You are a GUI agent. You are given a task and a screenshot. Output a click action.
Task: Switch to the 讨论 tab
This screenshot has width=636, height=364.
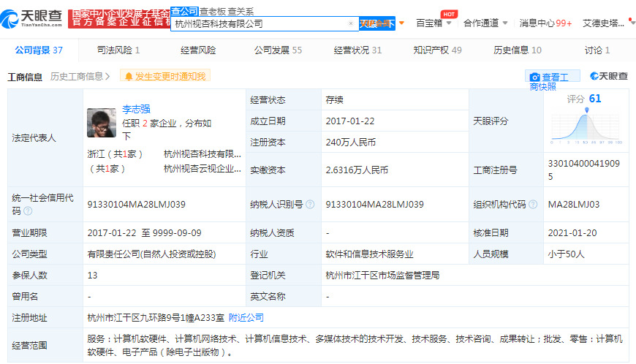597,50
